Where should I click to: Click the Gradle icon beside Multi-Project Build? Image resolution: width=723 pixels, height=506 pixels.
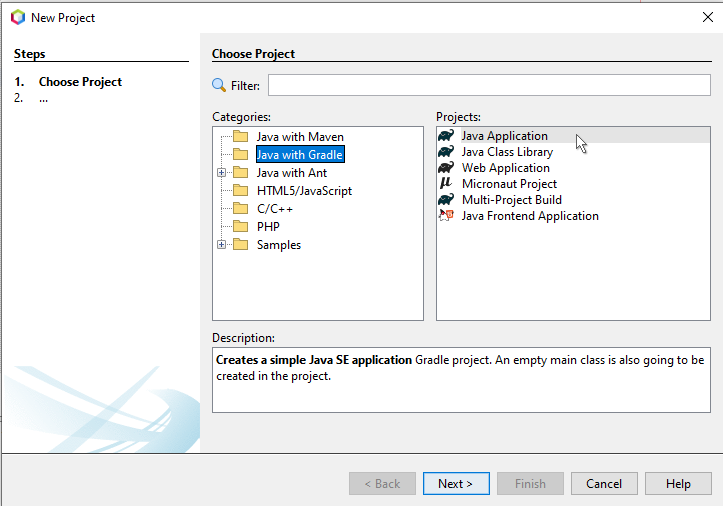pos(446,200)
